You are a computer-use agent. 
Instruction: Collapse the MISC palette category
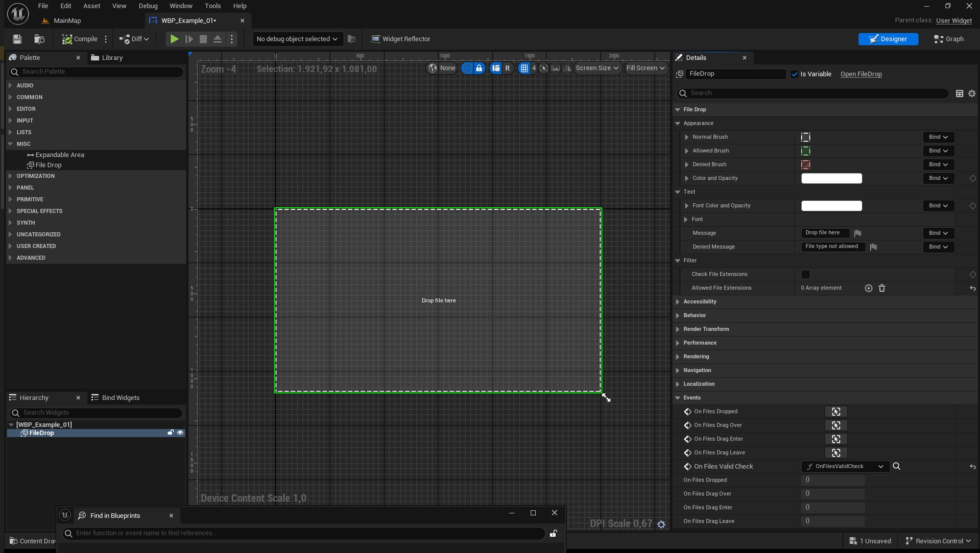coord(10,144)
